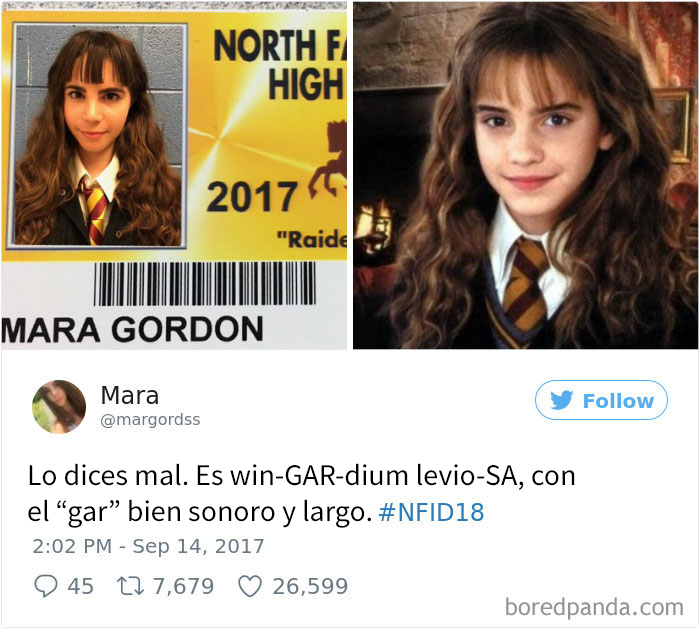Click the 2017 year on the ID

coord(251,197)
